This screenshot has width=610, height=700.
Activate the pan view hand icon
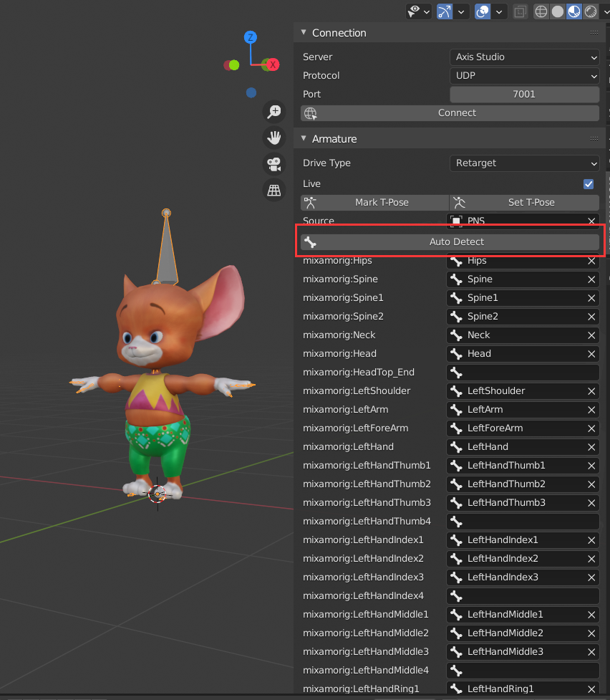(x=274, y=138)
